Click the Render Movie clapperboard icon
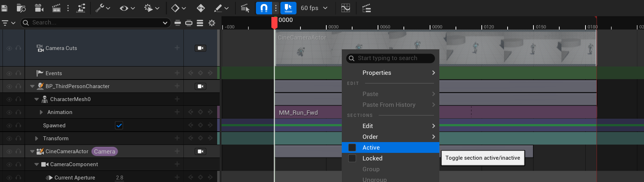This screenshot has width=644, height=182. tap(56, 8)
